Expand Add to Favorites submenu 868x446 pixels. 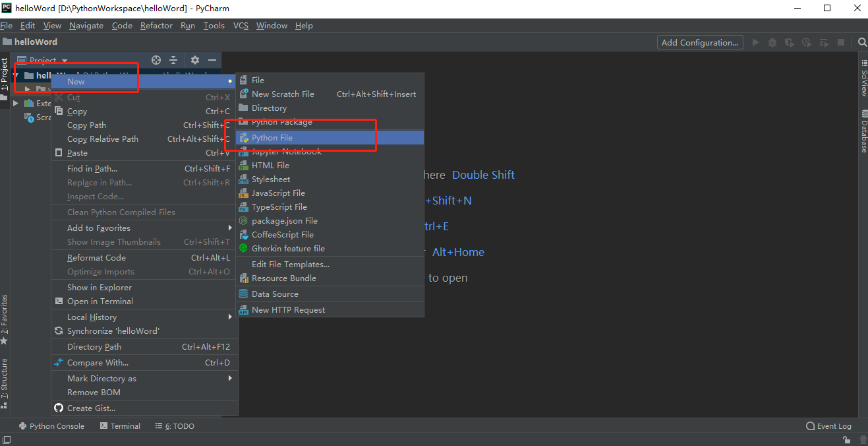[x=144, y=228]
